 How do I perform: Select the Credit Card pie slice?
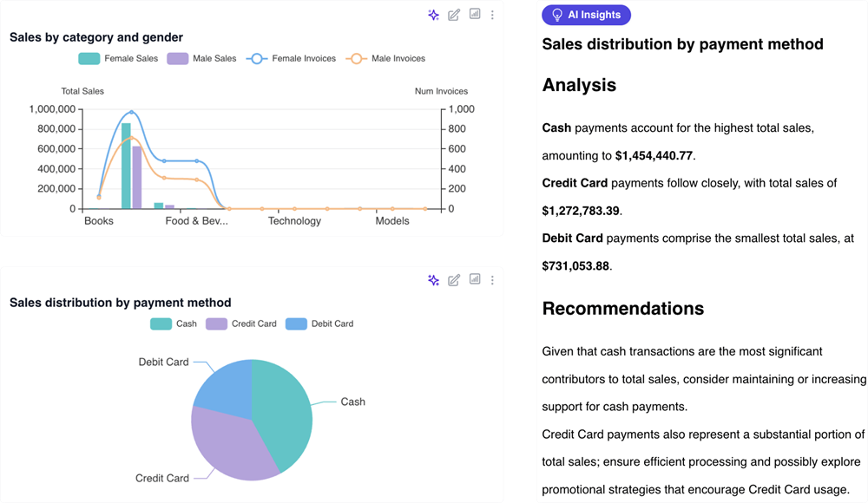[226, 442]
